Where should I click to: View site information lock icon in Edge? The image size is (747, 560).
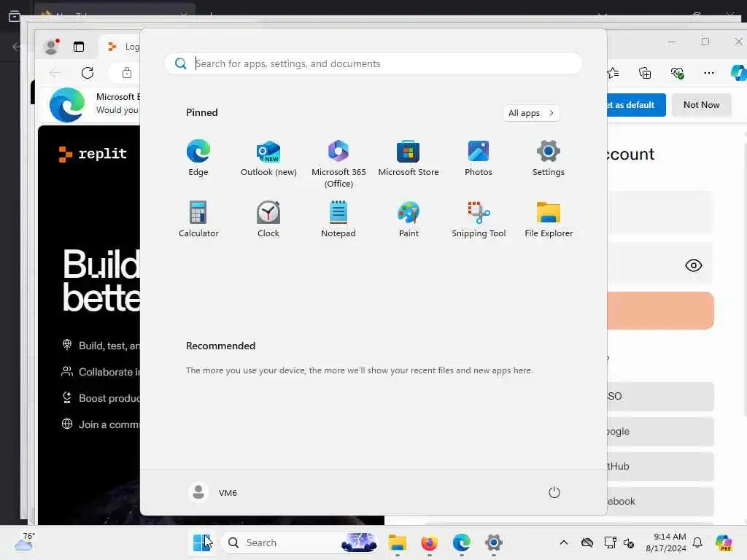tap(127, 73)
